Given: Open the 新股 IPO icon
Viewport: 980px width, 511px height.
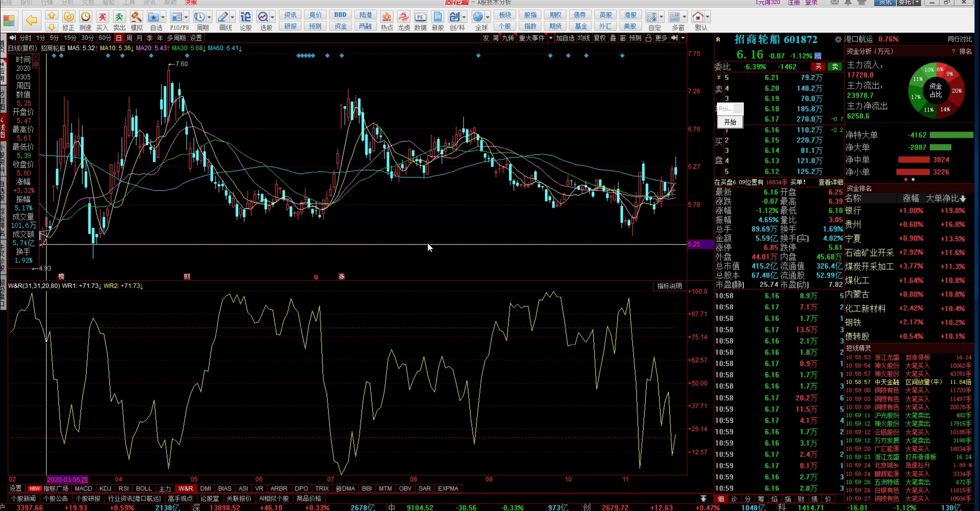Looking at the screenshot, I should [x=438, y=21].
